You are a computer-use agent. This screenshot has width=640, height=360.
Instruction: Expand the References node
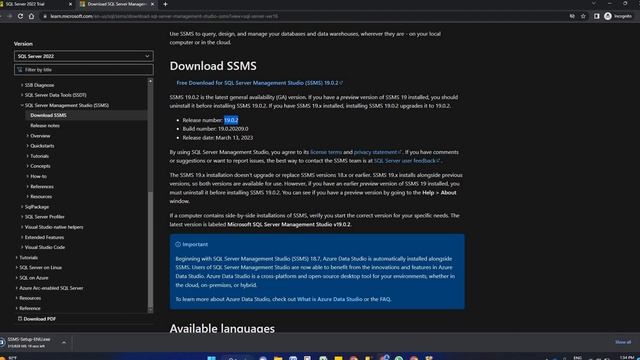point(28,187)
